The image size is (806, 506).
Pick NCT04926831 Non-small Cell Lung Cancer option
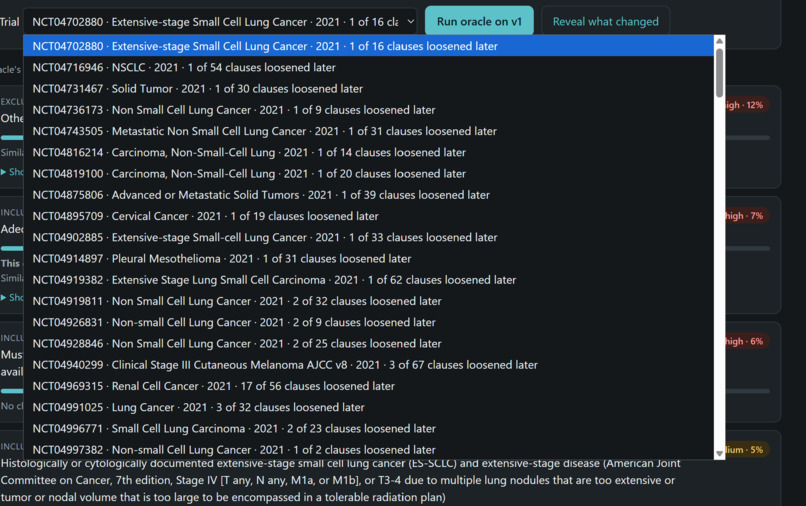(x=369, y=322)
